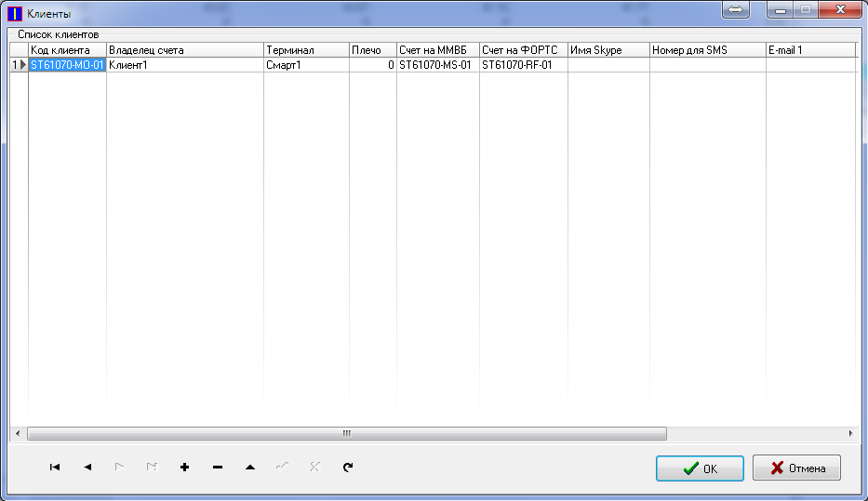Click the Плечо column header
The image size is (868, 501).
coord(372,50)
